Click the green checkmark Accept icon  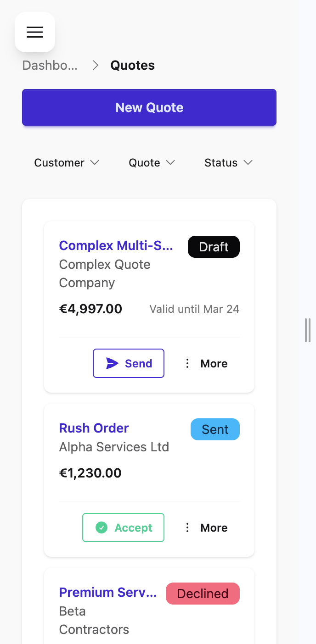click(102, 527)
